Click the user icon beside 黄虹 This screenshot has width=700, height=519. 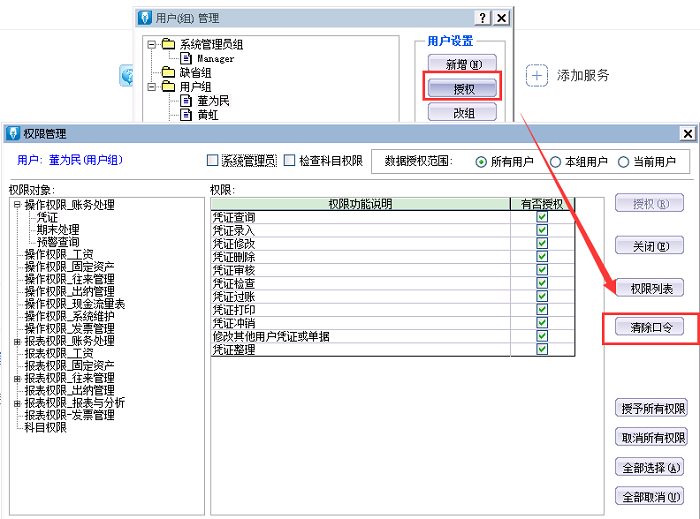[186, 115]
